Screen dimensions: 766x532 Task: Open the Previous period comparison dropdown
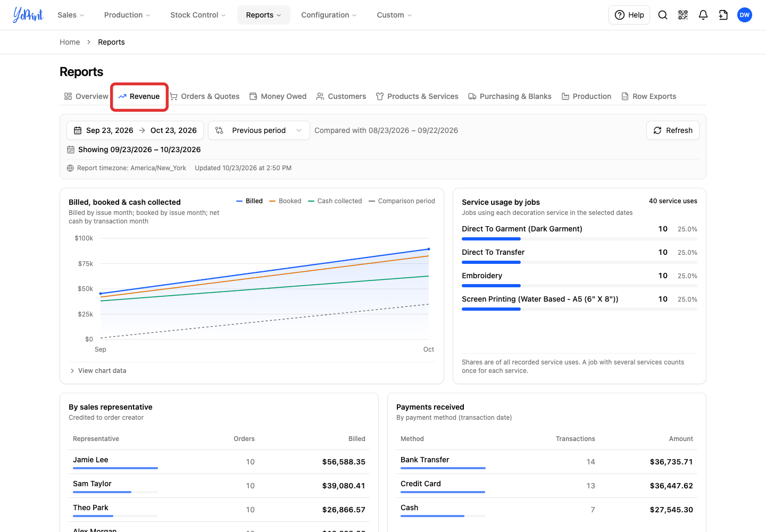[259, 130]
